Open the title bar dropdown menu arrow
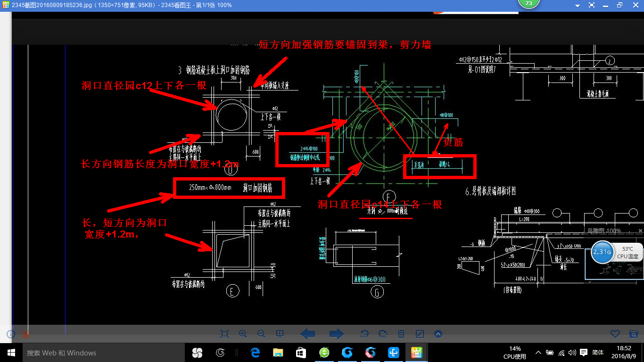 point(577,5)
